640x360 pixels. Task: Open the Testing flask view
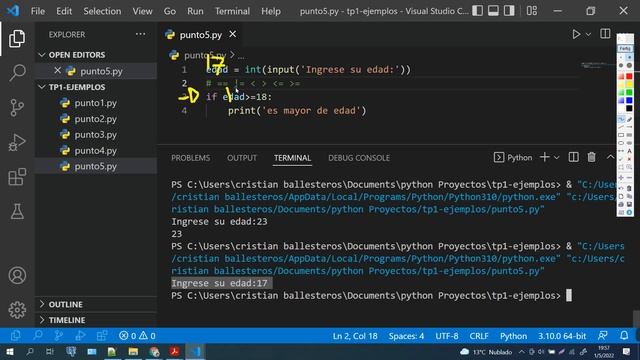click(17, 211)
